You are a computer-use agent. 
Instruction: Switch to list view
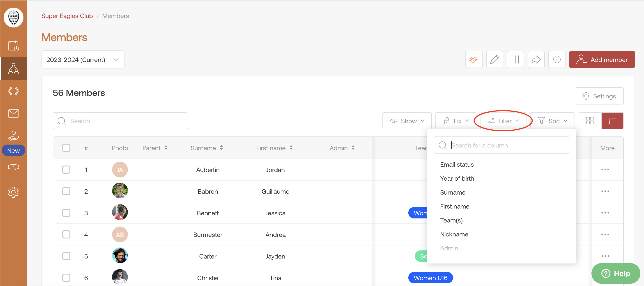[x=612, y=121]
